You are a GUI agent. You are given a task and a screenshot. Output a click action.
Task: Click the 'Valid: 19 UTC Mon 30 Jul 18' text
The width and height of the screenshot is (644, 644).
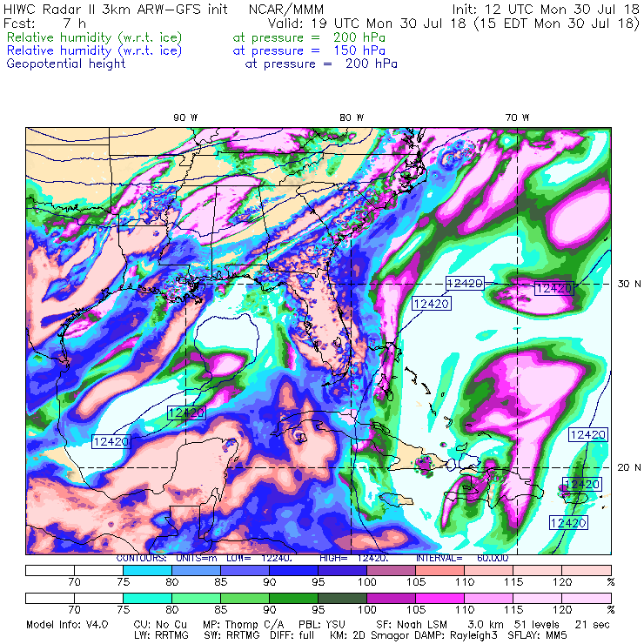[366, 23]
